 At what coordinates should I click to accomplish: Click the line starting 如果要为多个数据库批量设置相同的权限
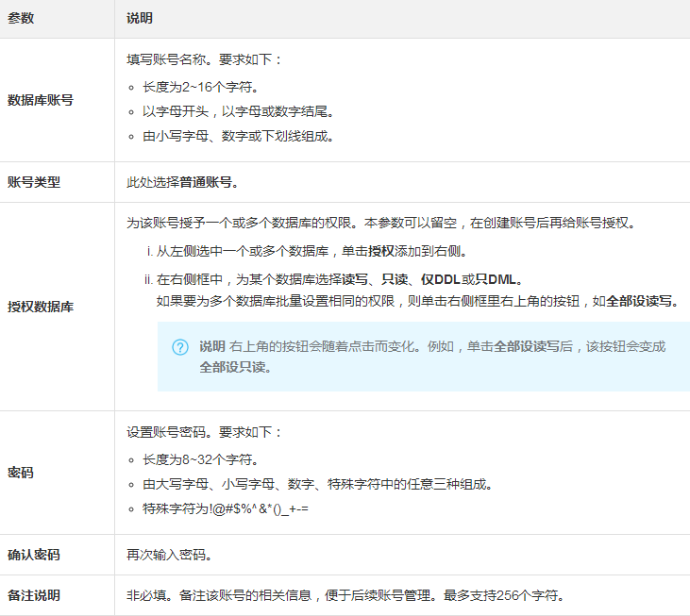point(417,301)
